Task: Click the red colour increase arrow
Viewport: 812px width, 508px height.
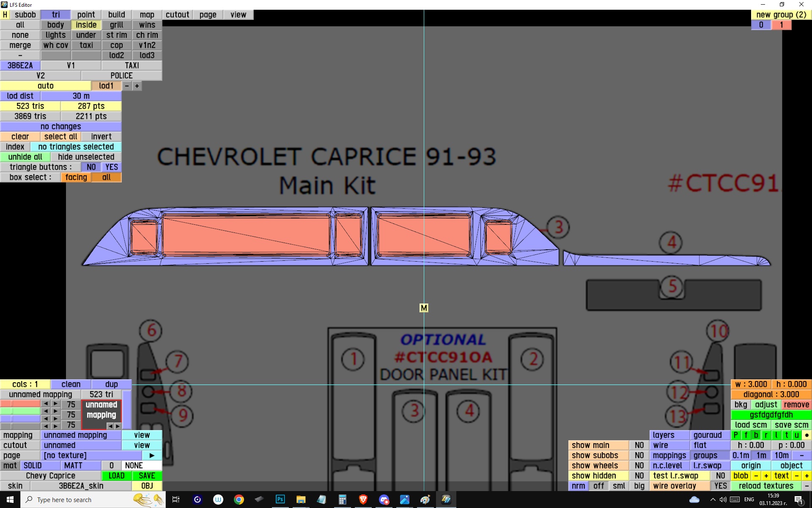Action: click(x=55, y=404)
